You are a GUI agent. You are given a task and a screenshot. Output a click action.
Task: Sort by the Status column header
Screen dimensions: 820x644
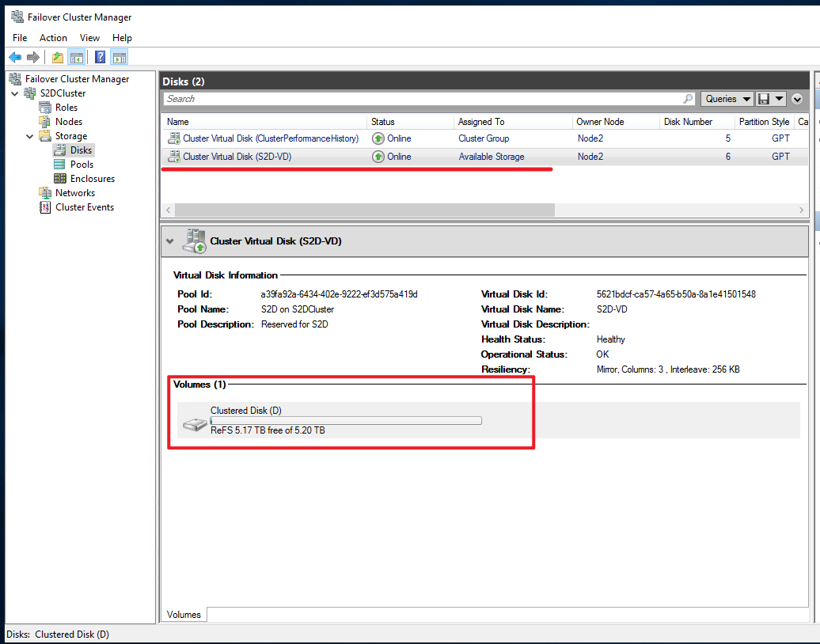[411, 122]
